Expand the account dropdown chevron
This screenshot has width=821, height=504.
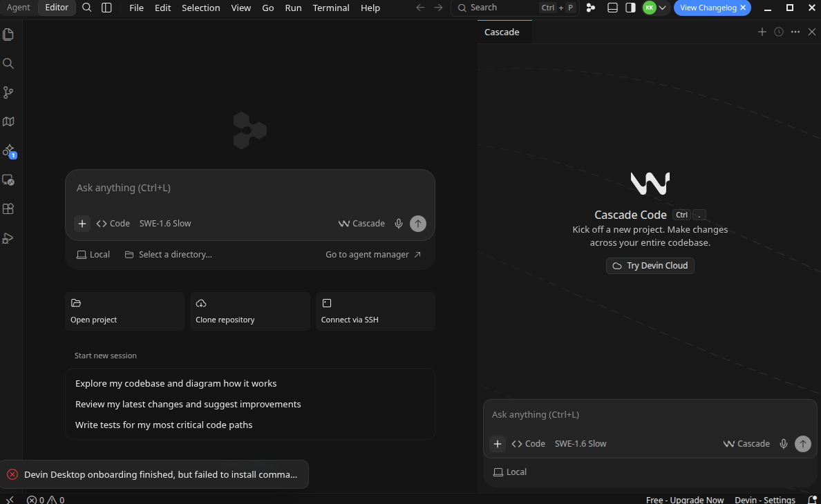coord(662,8)
